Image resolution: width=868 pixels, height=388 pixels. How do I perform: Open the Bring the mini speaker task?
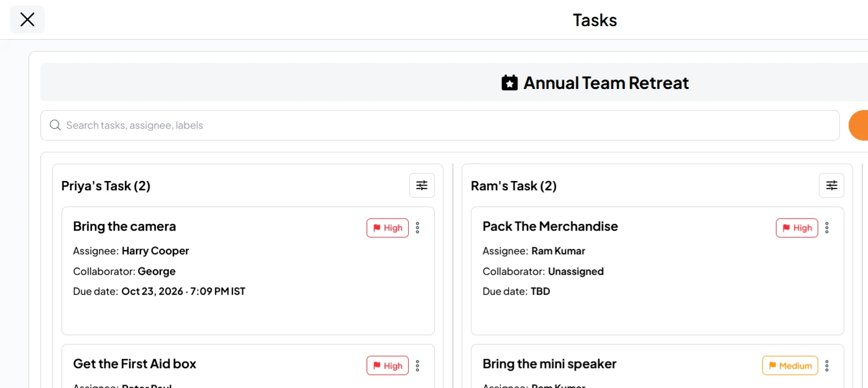click(x=550, y=364)
